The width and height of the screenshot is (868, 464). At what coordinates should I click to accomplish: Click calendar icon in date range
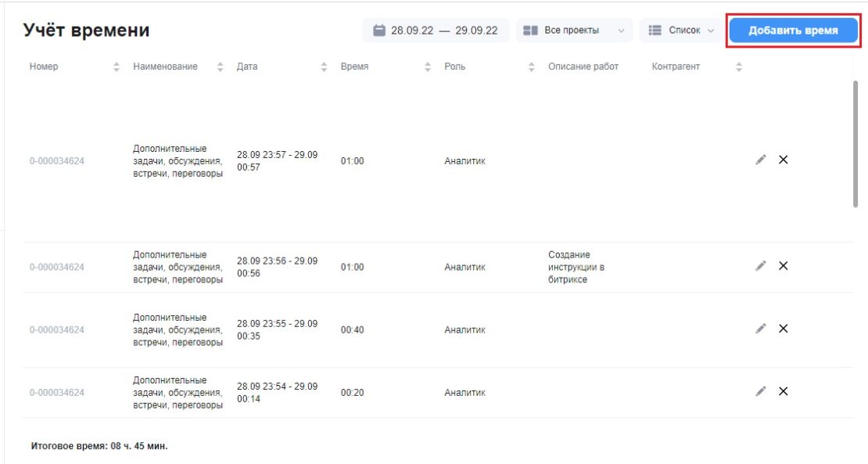tap(378, 30)
